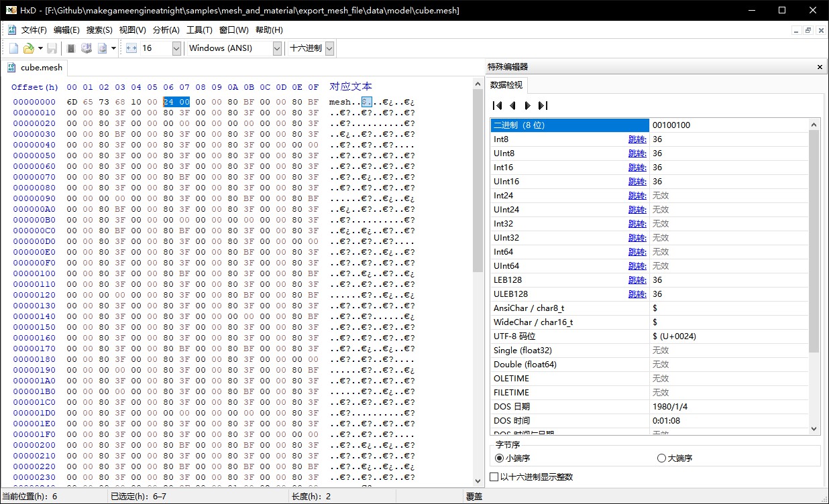Expand the disk image dropdown arrow
The width and height of the screenshot is (829, 504).
click(113, 48)
